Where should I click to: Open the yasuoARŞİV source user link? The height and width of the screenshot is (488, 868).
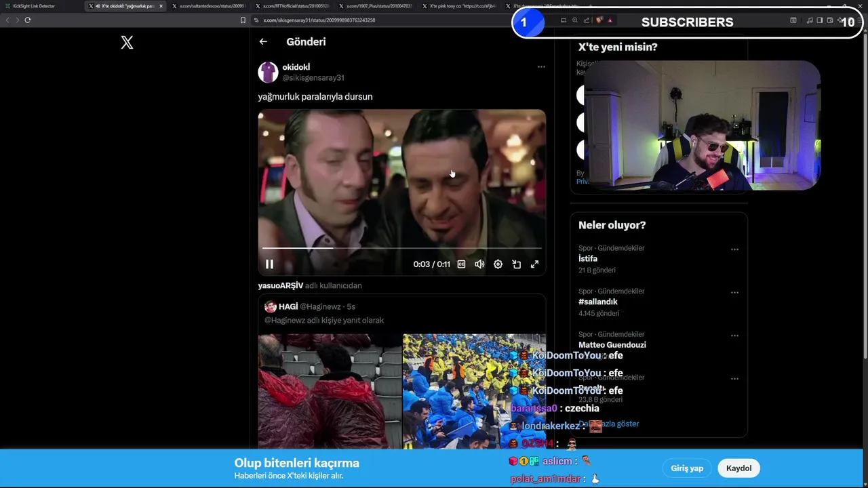(x=281, y=285)
